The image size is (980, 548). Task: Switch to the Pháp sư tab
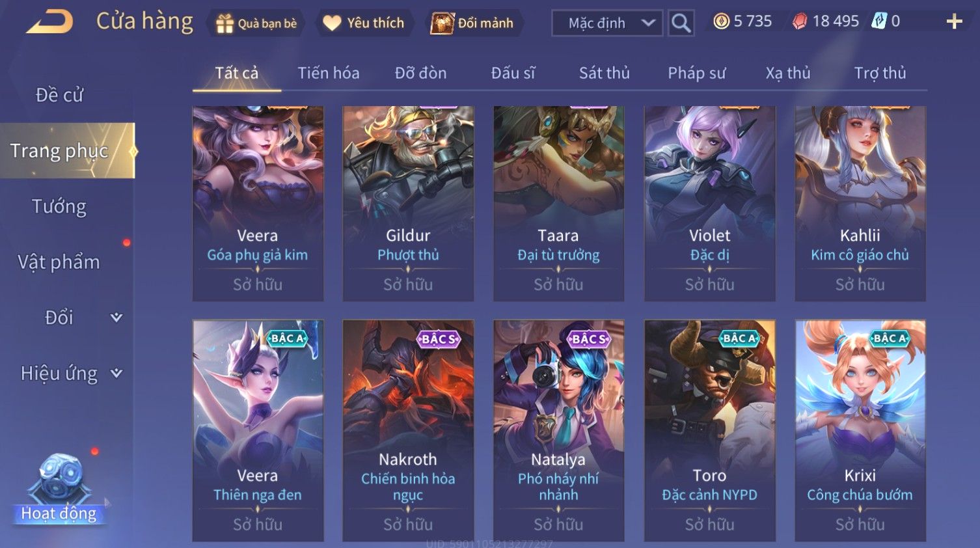[696, 73]
